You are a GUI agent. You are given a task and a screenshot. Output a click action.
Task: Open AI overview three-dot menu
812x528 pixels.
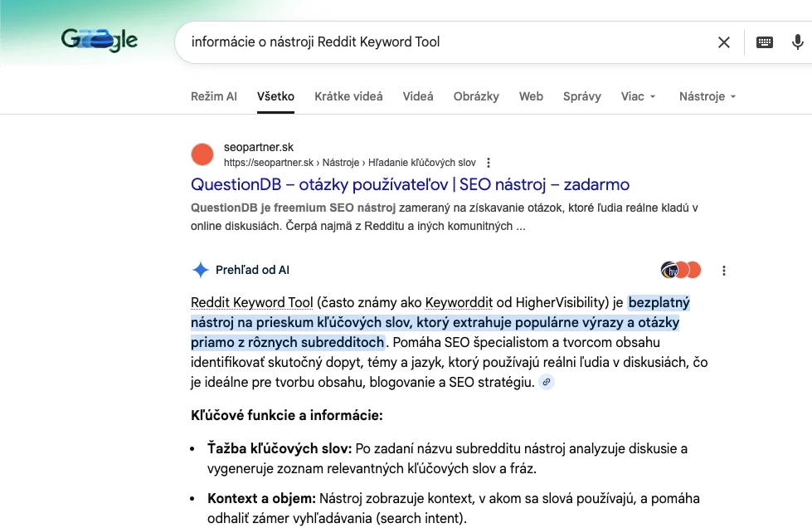[724, 271]
